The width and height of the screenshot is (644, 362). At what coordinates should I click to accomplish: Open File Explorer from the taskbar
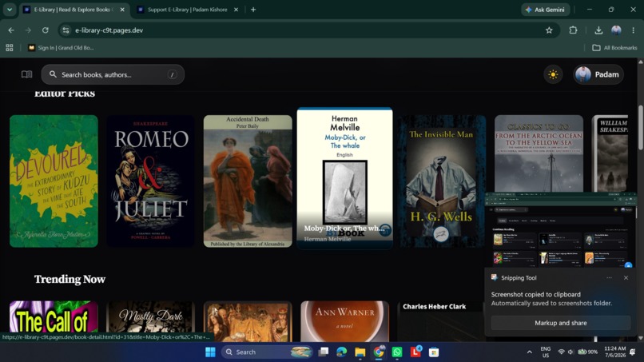(360, 352)
